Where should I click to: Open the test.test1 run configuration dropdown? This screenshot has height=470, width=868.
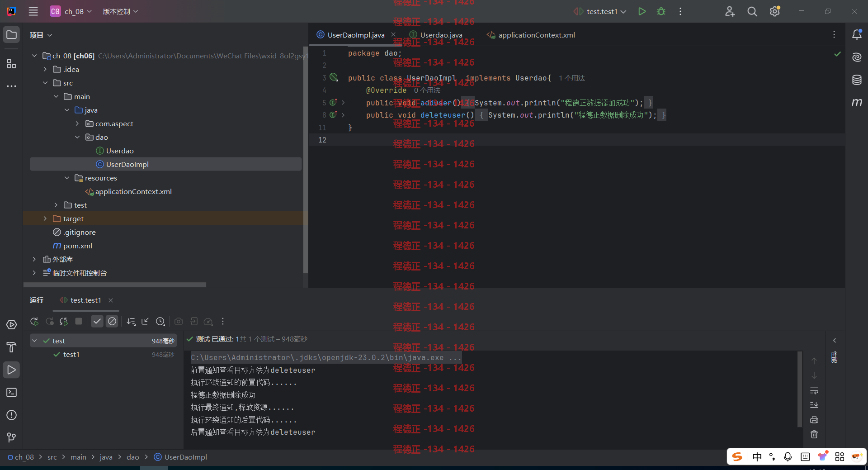(x=600, y=11)
